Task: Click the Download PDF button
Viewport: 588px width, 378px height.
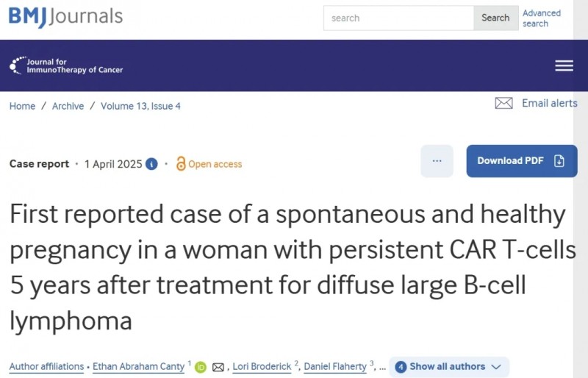Action: click(522, 160)
